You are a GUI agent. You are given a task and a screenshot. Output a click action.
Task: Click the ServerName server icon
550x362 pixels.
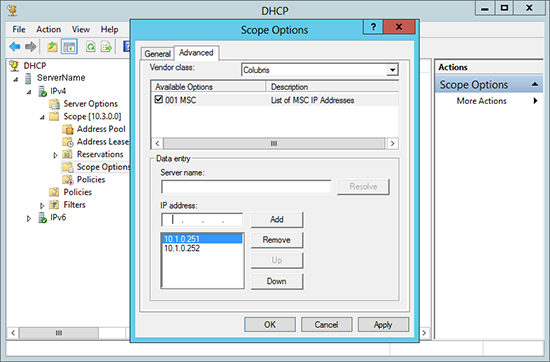click(x=28, y=78)
